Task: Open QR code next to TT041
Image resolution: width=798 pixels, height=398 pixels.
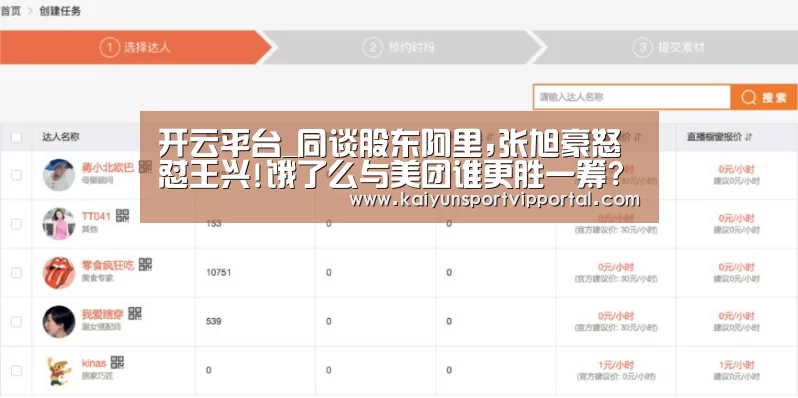Action: pyautogui.click(x=123, y=215)
